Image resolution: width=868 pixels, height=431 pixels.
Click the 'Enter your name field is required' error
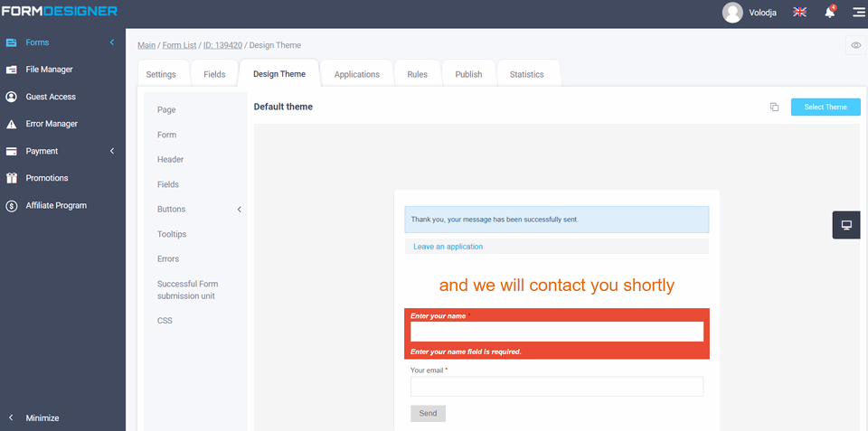pos(467,351)
